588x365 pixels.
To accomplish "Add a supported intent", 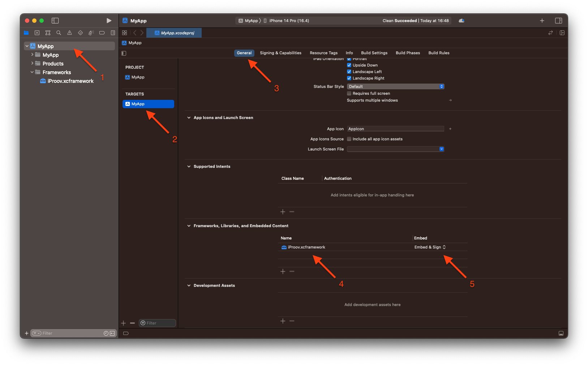I will click(x=283, y=212).
